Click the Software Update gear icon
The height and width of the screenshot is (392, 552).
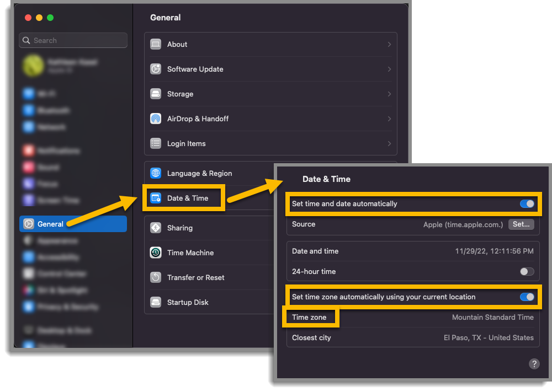coord(156,69)
